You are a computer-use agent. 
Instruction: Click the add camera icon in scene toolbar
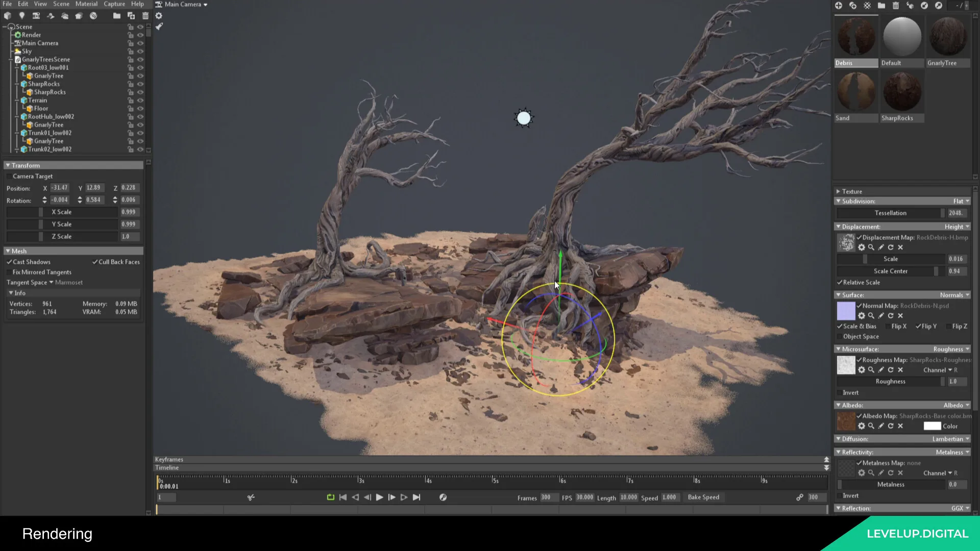36,16
